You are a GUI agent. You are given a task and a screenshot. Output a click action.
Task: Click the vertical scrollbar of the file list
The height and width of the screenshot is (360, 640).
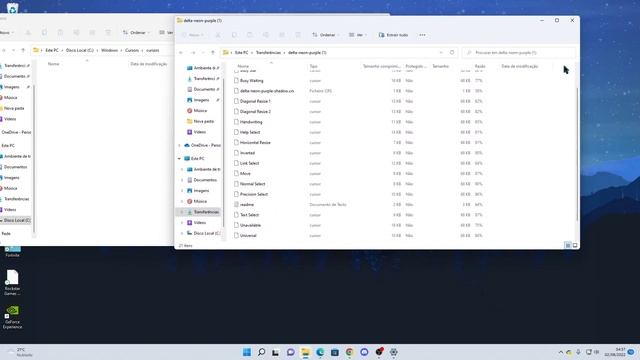click(577, 154)
